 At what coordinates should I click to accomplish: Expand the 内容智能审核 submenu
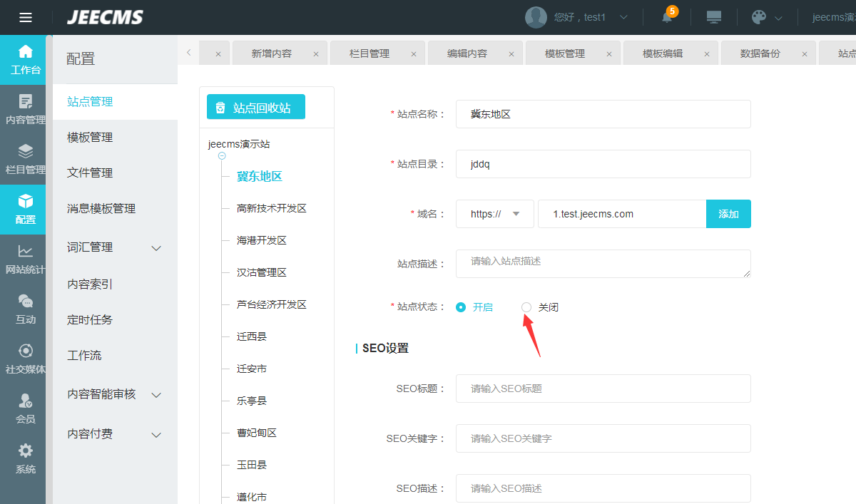click(157, 395)
